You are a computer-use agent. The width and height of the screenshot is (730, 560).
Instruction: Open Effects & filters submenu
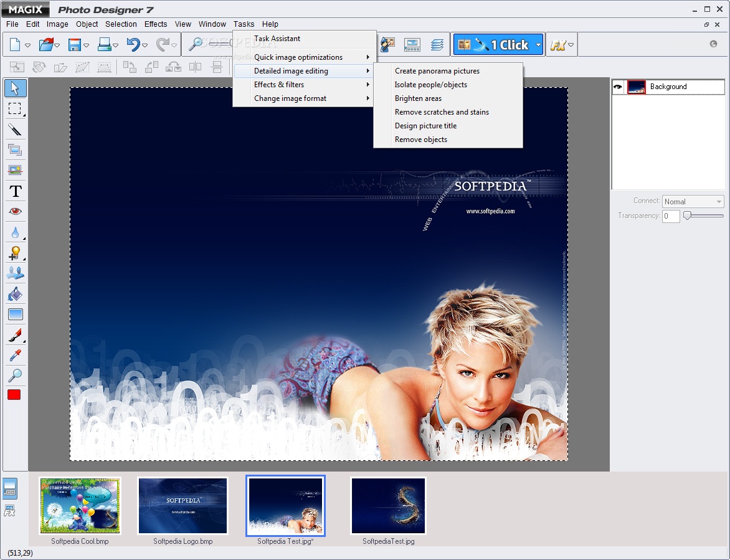coord(305,85)
